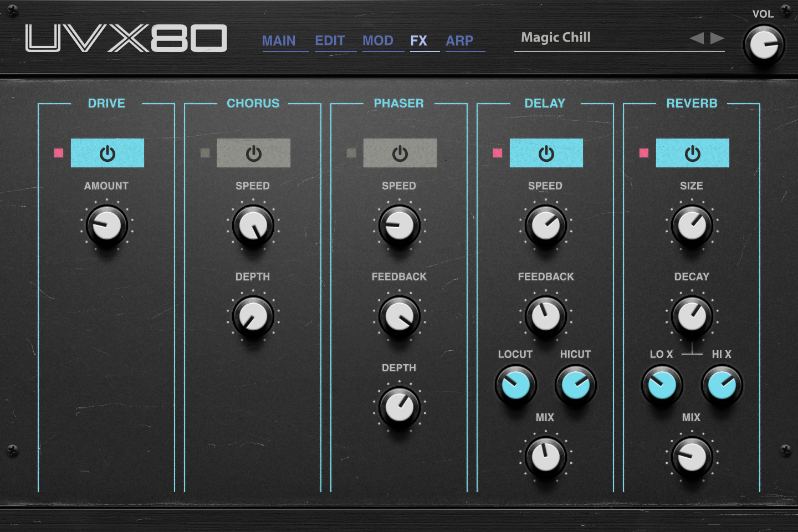Click the Phaser FEEDBACK knob
The height and width of the screenshot is (532, 798).
pyautogui.click(x=400, y=316)
